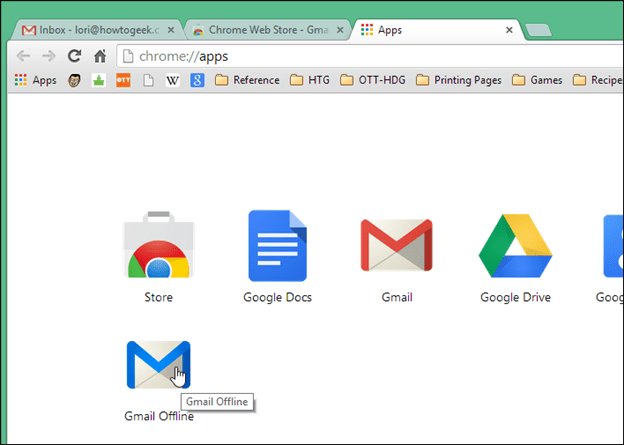Switch to the Inbox Gmail tab
Screen dimensions: 624x445
[96, 30]
